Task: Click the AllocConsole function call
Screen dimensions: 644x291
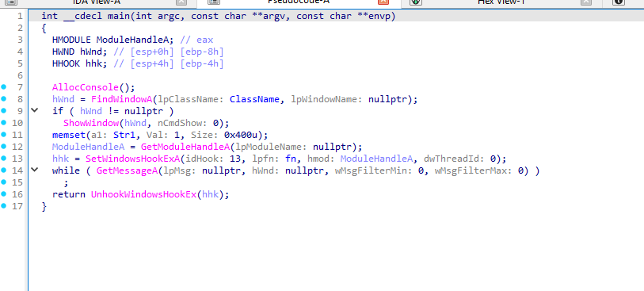Action: [x=86, y=87]
